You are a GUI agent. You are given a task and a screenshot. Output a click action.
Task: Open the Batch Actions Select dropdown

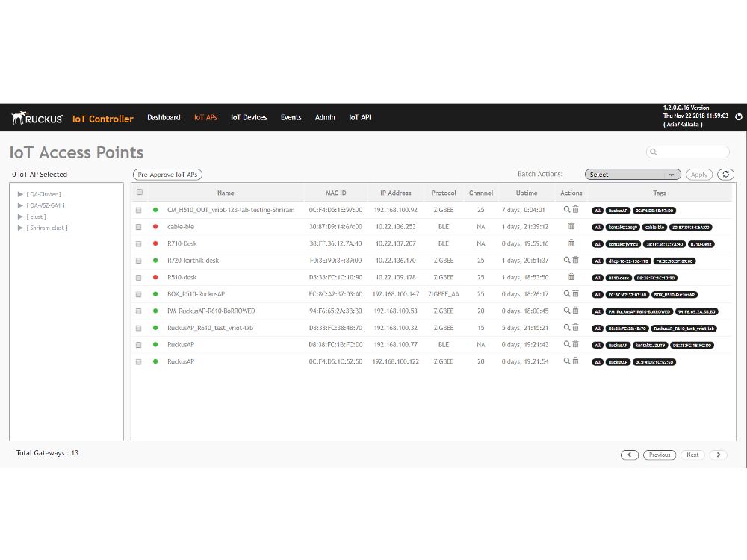point(633,175)
